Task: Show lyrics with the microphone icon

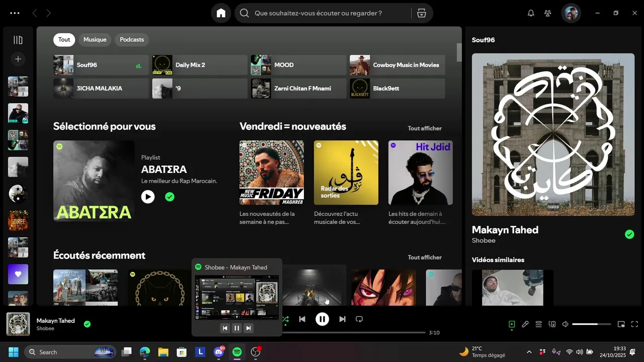Action: point(525,324)
